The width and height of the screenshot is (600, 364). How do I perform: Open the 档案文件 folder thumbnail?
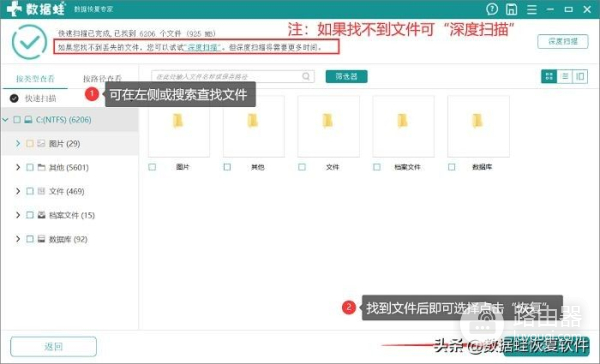tap(403, 126)
